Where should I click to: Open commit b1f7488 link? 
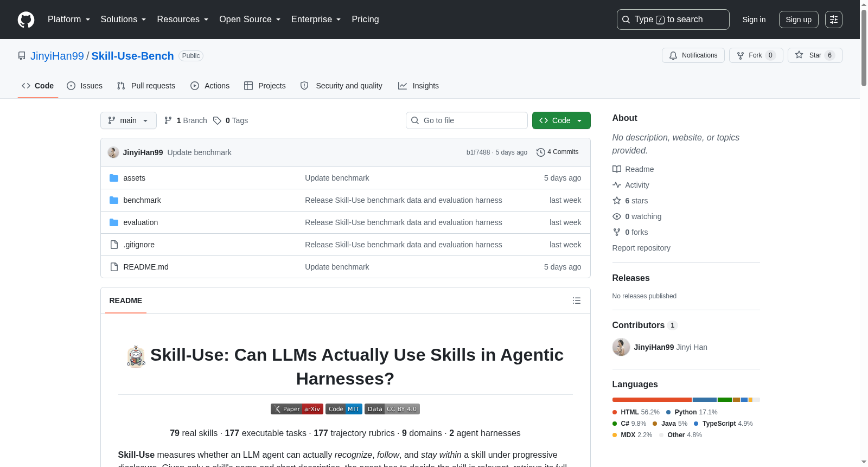[478, 152]
